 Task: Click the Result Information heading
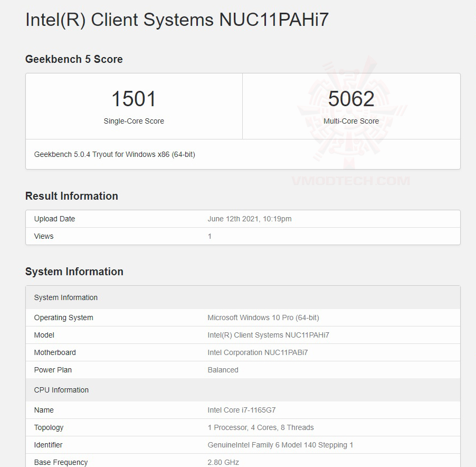click(x=72, y=196)
